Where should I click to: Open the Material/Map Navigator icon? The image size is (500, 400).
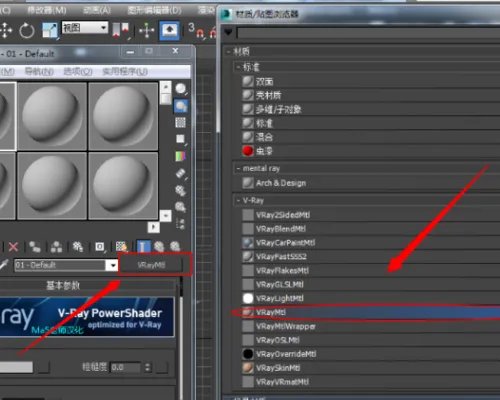pyautogui.click(x=180, y=224)
